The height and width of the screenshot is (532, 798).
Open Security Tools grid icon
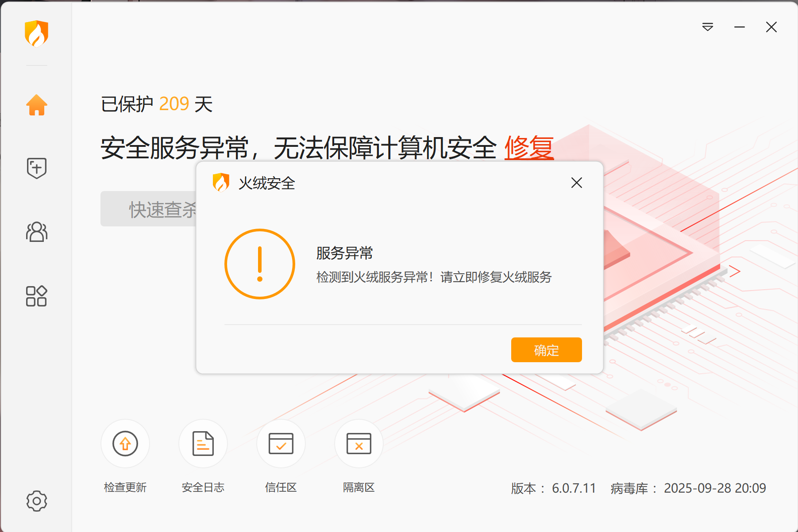click(x=36, y=296)
